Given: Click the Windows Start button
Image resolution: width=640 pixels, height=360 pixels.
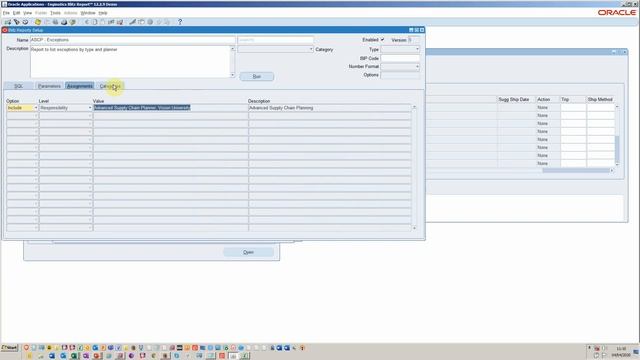Looking at the screenshot, I should click(x=10, y=348).
